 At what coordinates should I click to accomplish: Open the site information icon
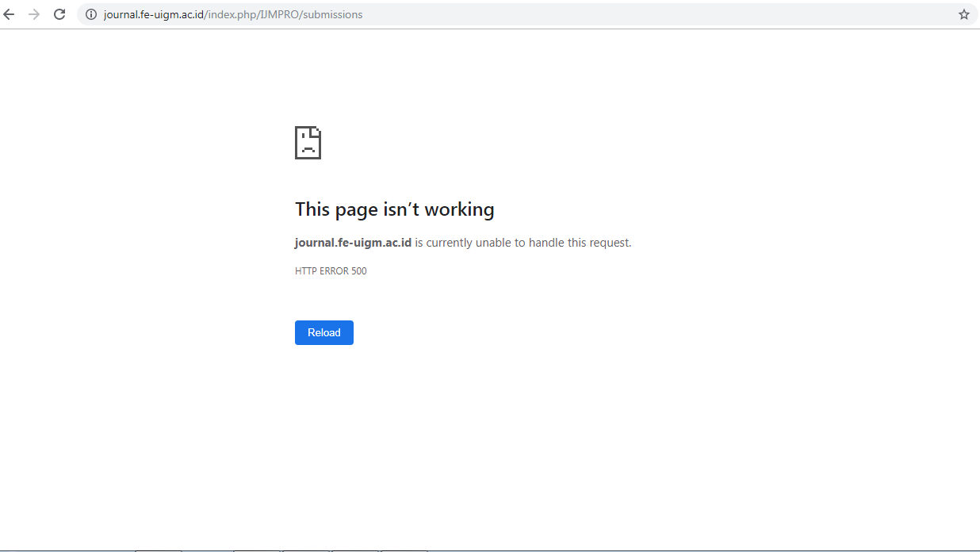point(90,14)
